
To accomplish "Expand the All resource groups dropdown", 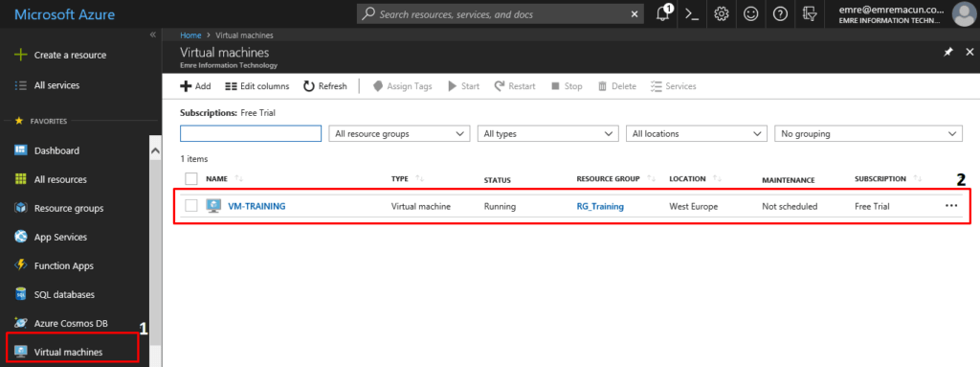I will (x=399, y=133).
